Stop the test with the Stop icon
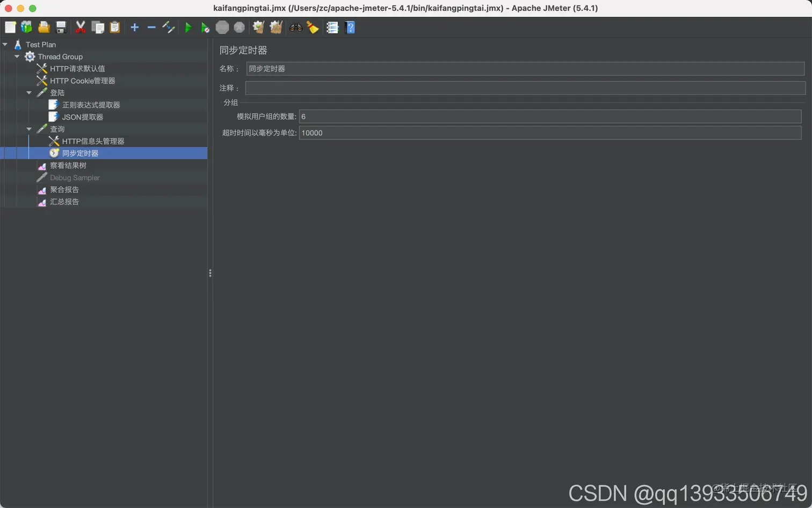 (222, 27)
